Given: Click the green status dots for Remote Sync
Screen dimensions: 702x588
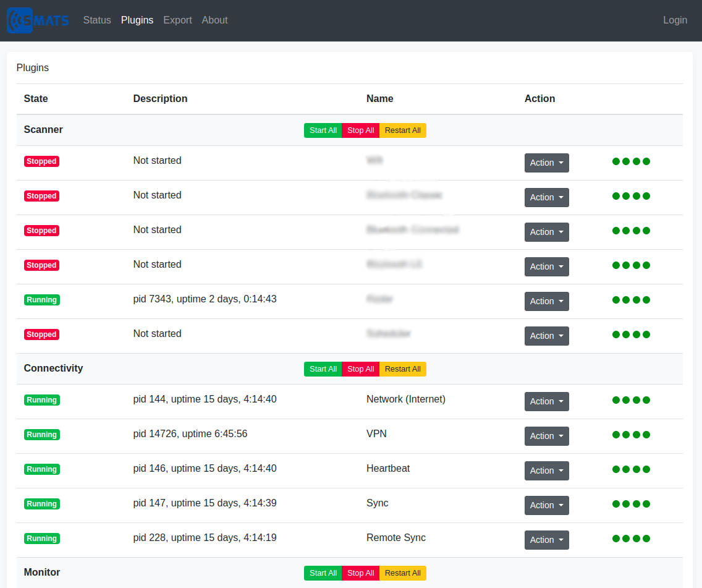Looking at the screenshot, I should tap(631, 539).
